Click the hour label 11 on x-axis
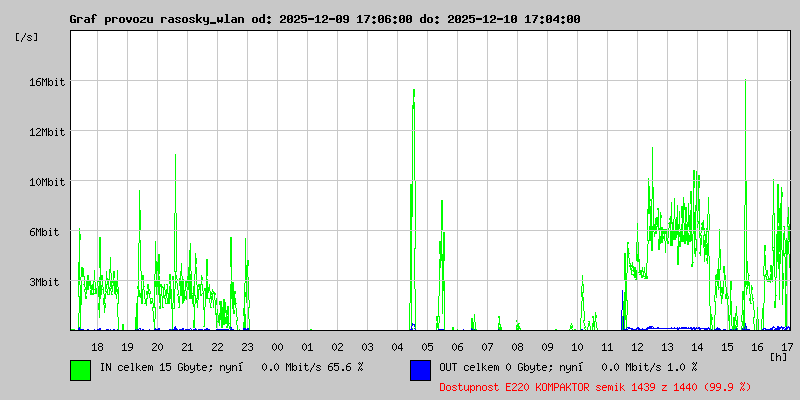This screenshot has height=400, width=800. [607, 347]
